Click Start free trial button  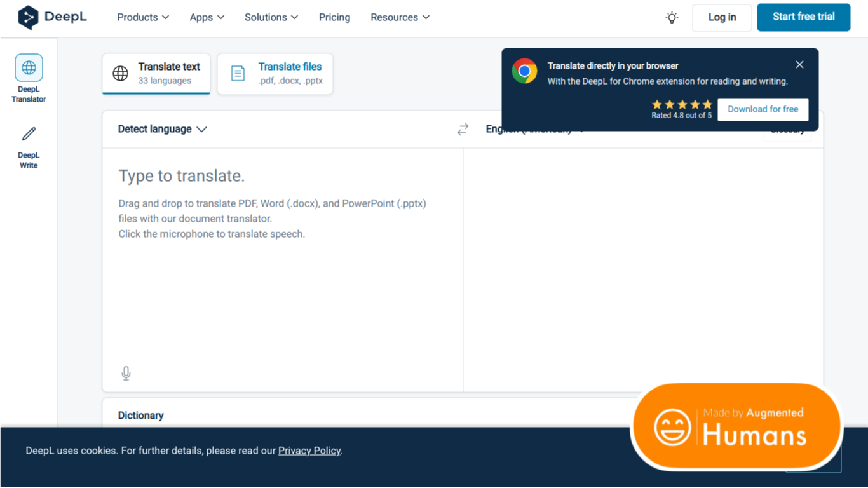(x=803, y=17)
